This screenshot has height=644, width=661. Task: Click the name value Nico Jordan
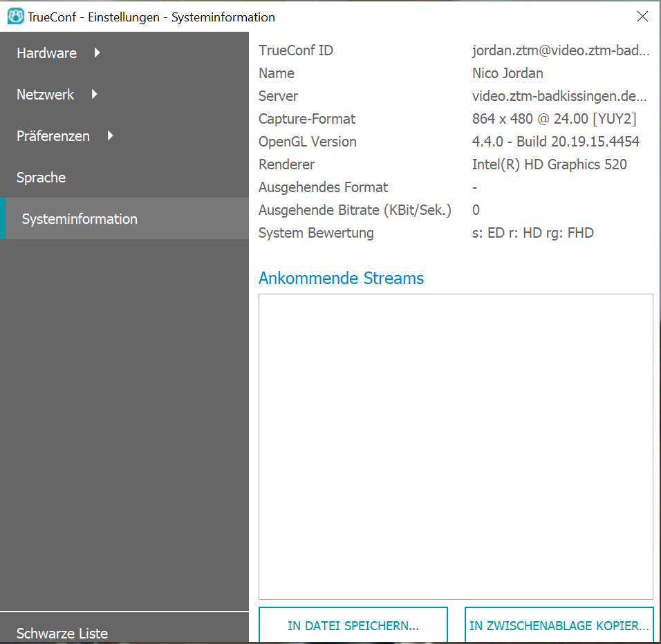pos(508,73)
